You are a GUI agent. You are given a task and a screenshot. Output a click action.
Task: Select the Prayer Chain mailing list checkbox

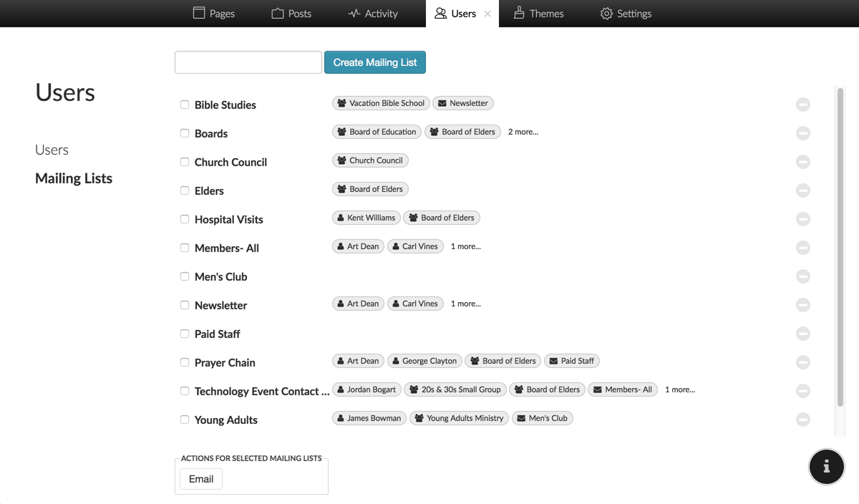(x=184, y=362)
